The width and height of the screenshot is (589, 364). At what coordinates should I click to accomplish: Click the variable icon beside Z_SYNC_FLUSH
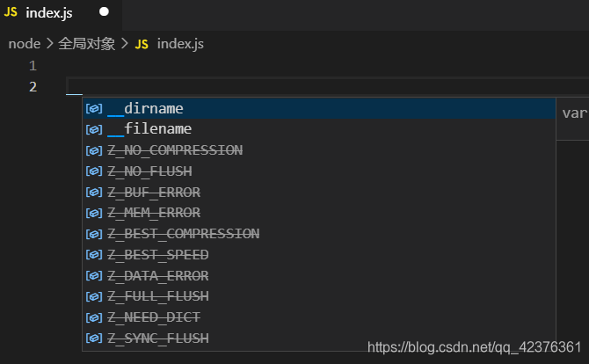pos(94,339)
